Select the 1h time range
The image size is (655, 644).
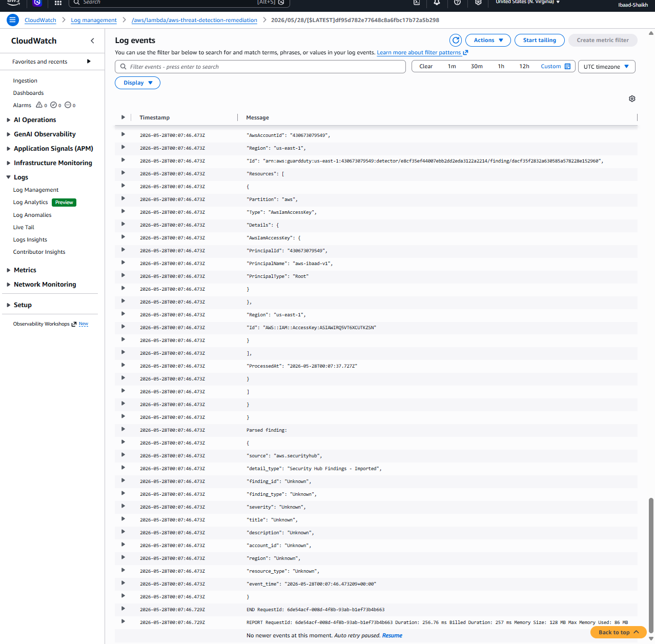[x=501, y=66]
